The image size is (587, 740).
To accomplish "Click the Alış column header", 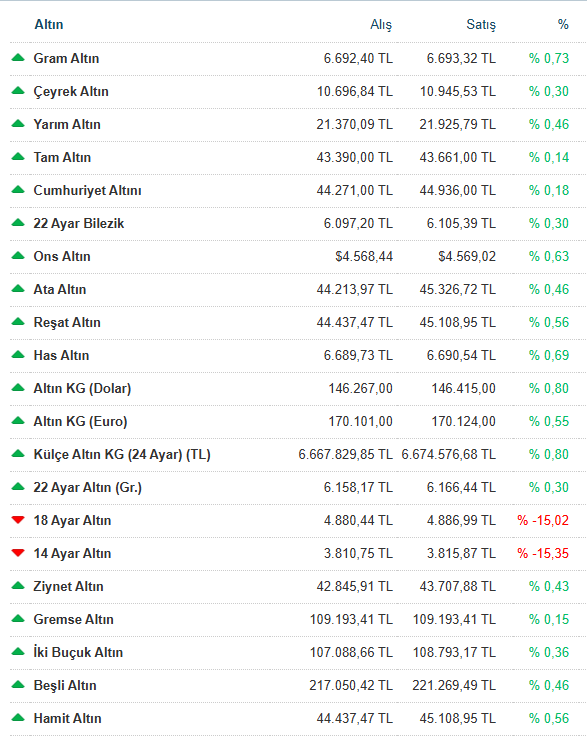I will coord(381,25).
